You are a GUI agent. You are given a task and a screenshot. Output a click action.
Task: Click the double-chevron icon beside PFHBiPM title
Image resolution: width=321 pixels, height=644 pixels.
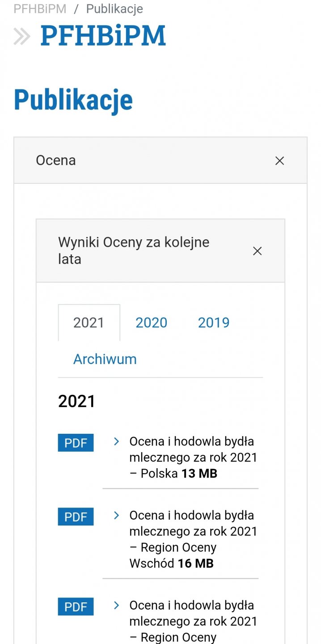21,36
